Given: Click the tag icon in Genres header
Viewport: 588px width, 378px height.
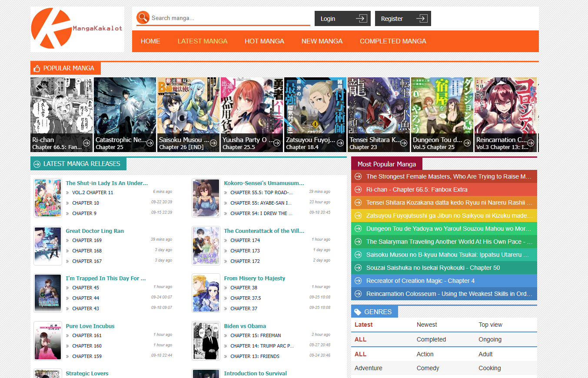Looking at the screenshot, I should pyautogui.click(x=358, y=312).
